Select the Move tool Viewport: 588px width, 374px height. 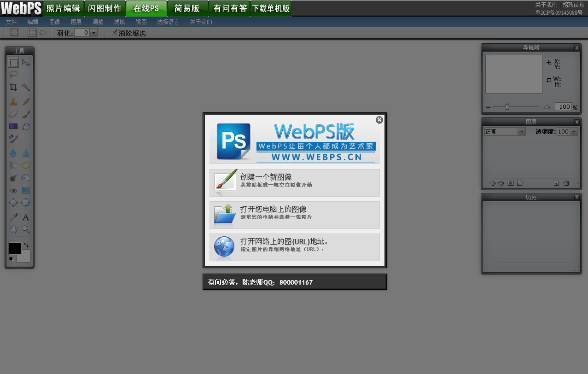point(26,63)
